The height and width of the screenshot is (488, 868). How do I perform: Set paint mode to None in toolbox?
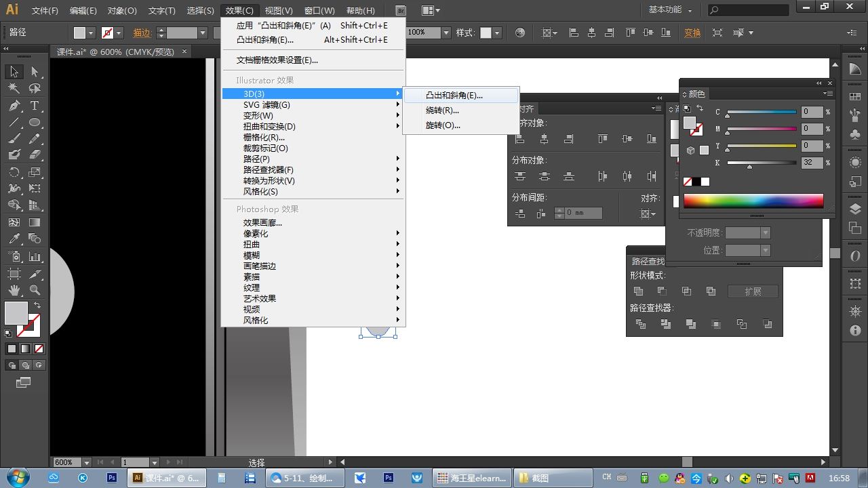pos(39,349)
